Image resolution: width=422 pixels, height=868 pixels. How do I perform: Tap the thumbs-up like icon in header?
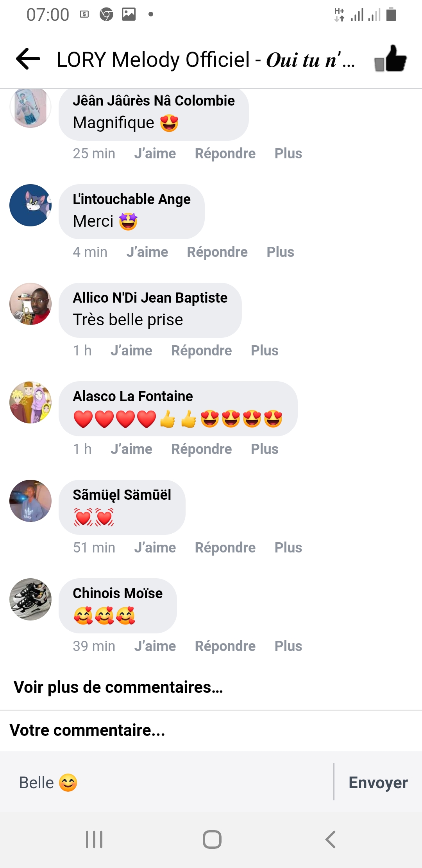[391, 59]
